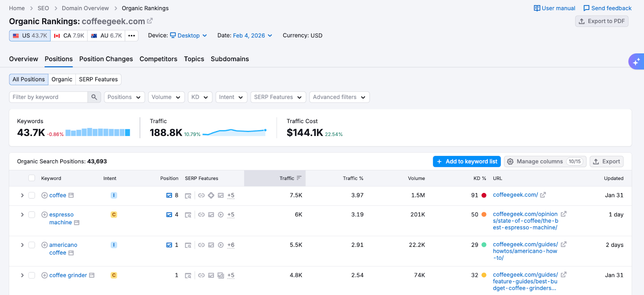Open the Advanced filters dropdown

click(339, 97)
